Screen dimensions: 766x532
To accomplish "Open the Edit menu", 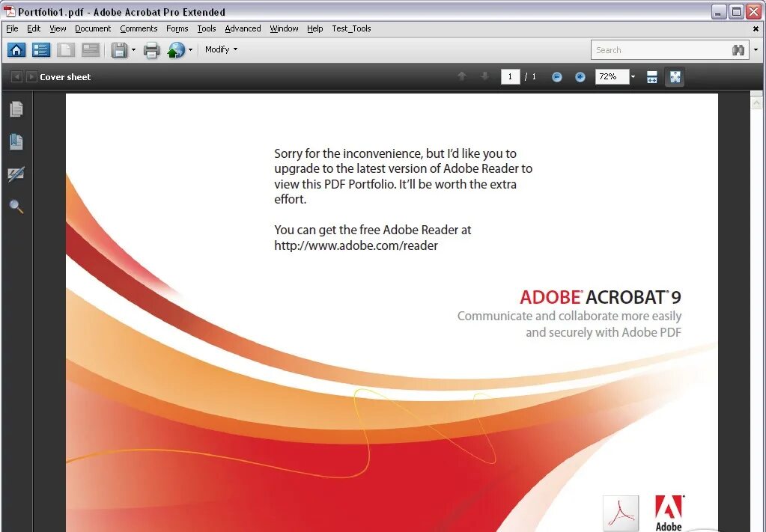I will pos(34,28).
